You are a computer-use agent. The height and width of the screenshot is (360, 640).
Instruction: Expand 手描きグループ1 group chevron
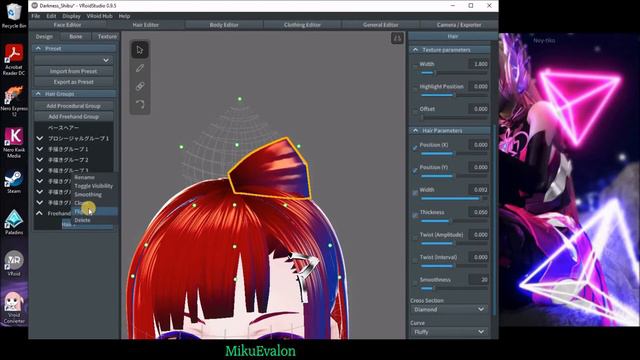[x=40, y=149]
